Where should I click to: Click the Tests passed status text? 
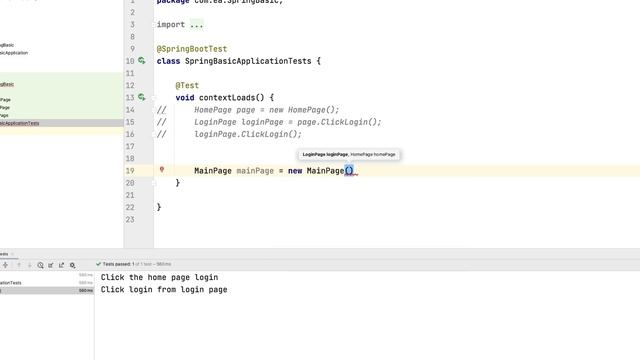click(x=137, y=264)
